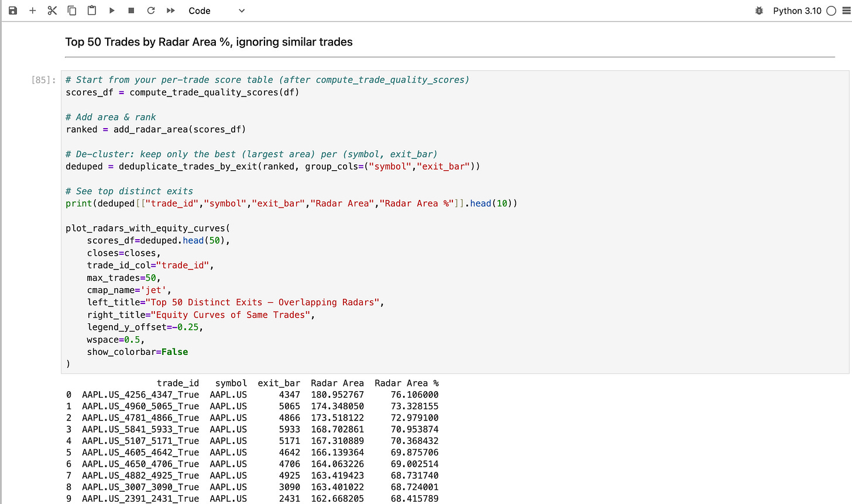The image size is (852, 504).
Task: Click the legend_y_offset=-0.25 argument
Action: click(x=145, y=327)
